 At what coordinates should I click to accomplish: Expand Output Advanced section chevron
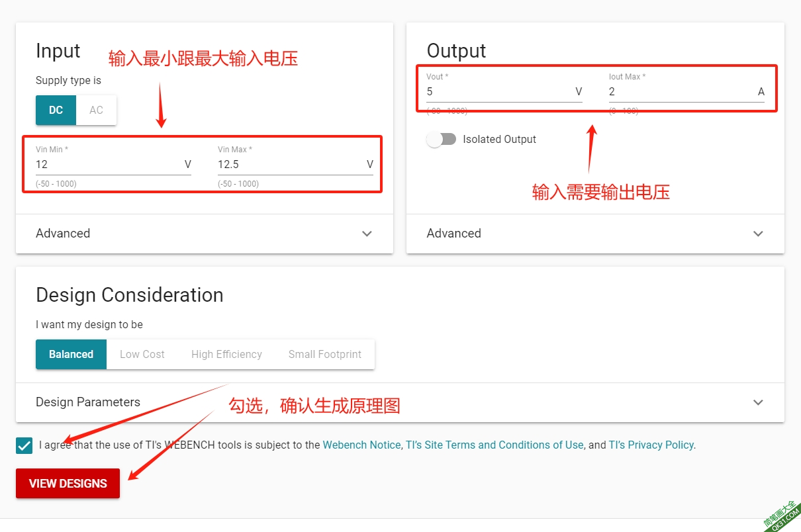pos(758,234)
